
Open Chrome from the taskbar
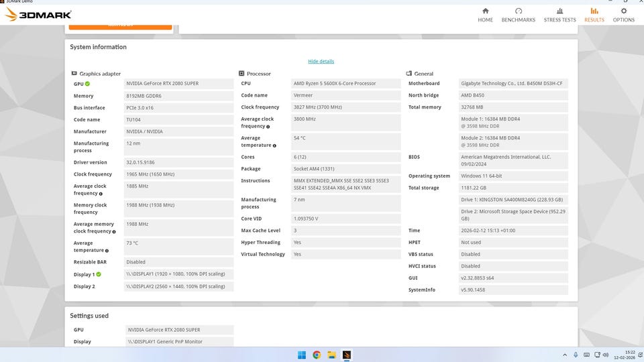tap(317, 355)
